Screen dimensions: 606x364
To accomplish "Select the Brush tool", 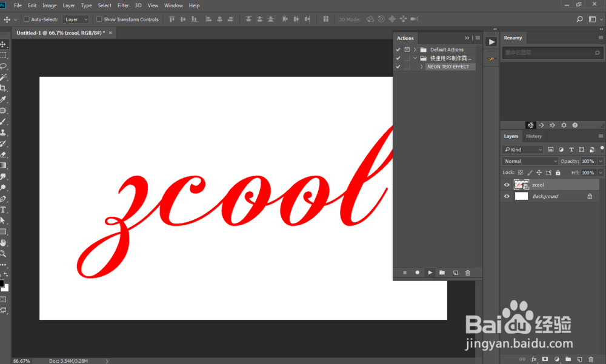I will point(3,121).
